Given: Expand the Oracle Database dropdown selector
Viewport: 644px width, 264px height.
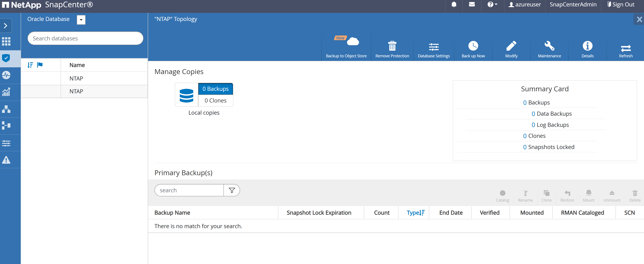Looking at the screenshot, I should point(81,19).
